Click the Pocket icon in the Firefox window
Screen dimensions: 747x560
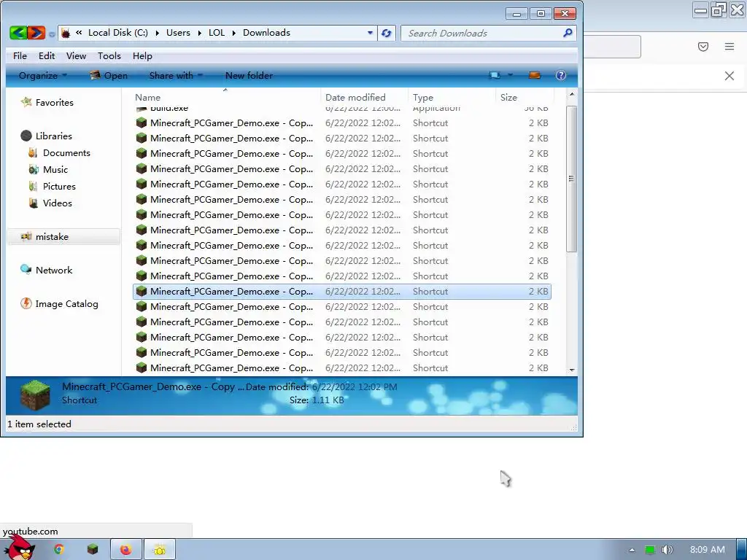point(703,47)
